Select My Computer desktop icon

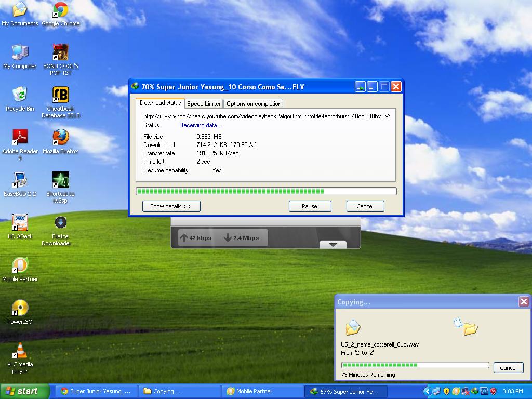click(x=20, y=57)
